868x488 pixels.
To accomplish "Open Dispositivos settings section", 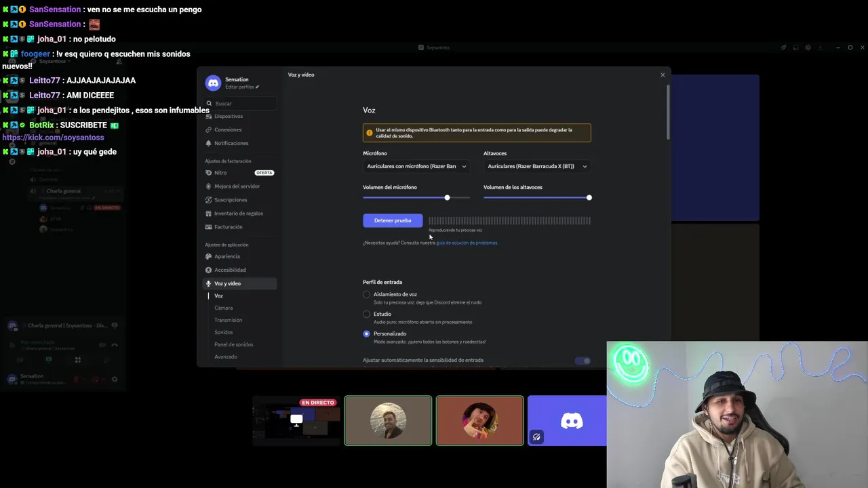I will click(x=240, y=116).
